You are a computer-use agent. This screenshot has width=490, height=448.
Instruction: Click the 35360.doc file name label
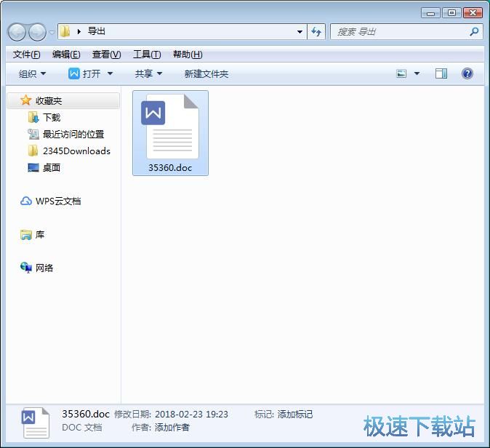(x=170, y=168)
